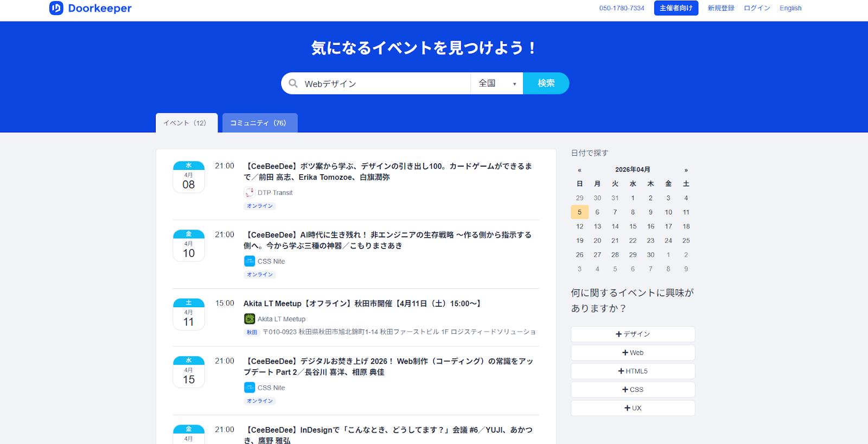The width and height of the screenshot is (868, 444).
Task: Click the 主催者向け button
Action: tap(675, 8)
